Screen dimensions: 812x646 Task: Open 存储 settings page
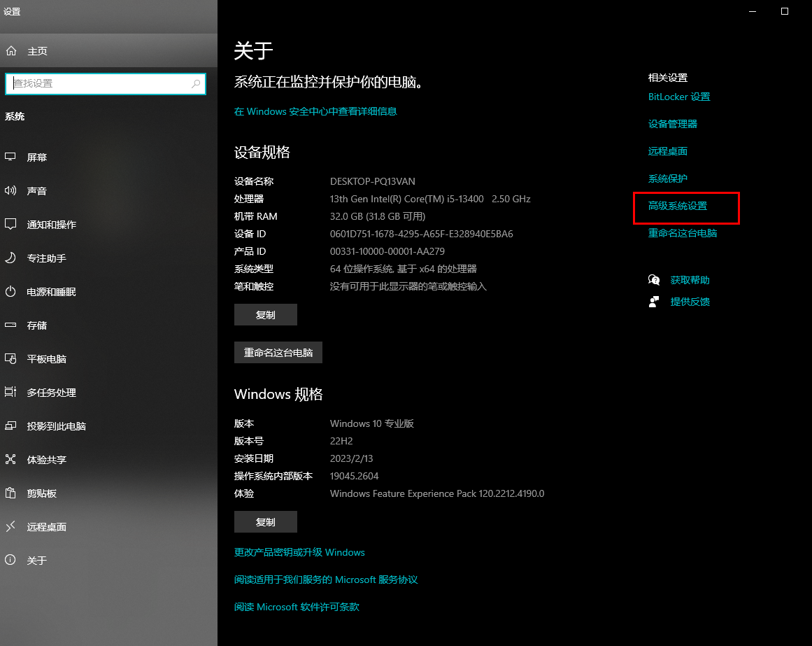point(108,325)
